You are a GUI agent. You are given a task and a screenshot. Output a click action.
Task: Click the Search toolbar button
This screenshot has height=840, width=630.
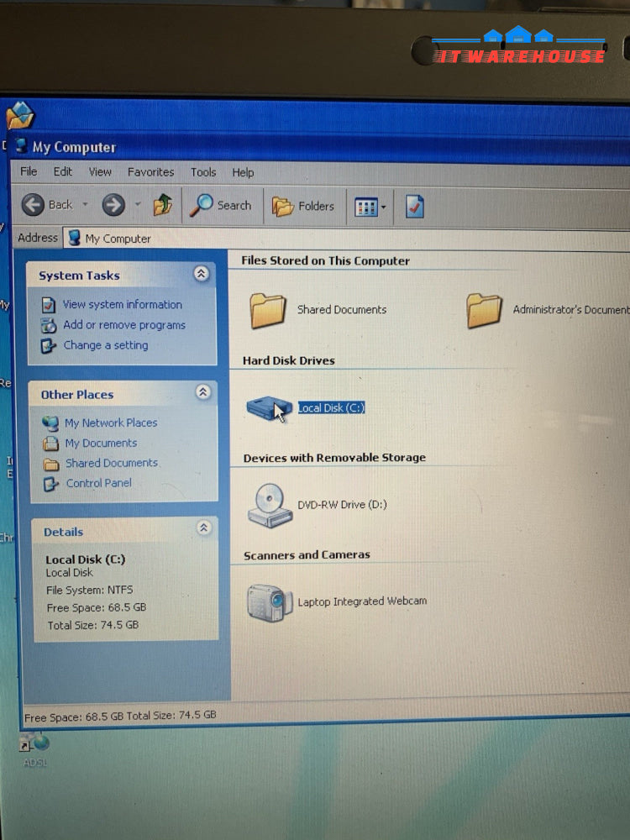[221, 205]
